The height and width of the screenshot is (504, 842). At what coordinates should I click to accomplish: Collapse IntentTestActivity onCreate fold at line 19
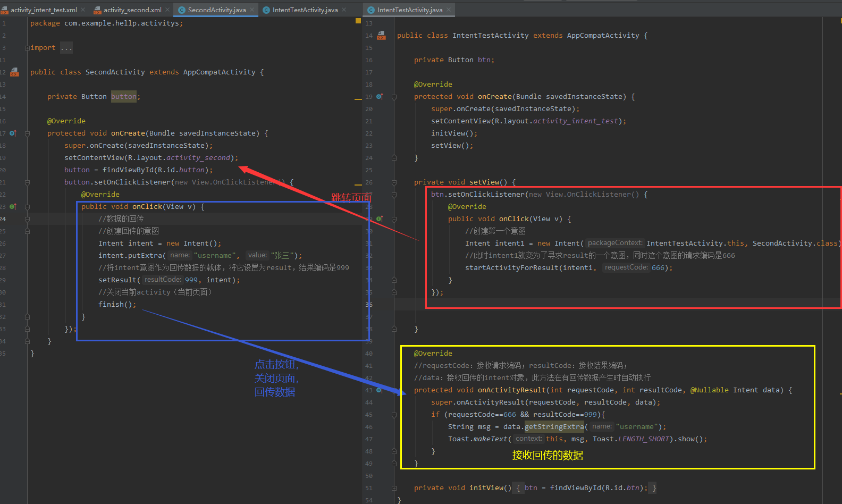[394, 97]
